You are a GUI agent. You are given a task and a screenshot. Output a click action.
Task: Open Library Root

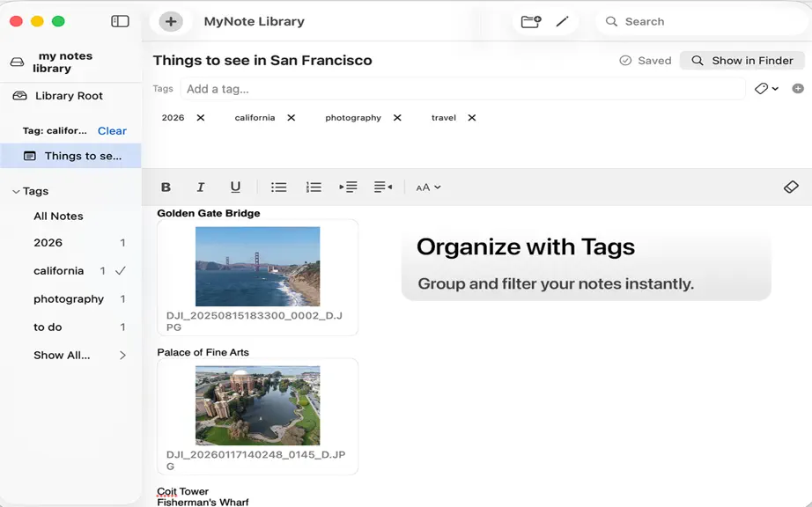pyautogui.click(x=70, y=96)
